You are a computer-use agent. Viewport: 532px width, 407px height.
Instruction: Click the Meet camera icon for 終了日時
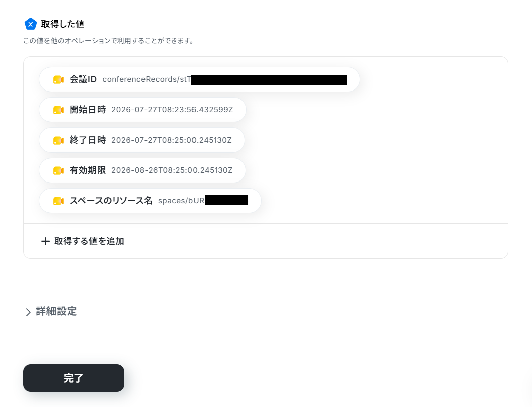click(x=59, y=140)
